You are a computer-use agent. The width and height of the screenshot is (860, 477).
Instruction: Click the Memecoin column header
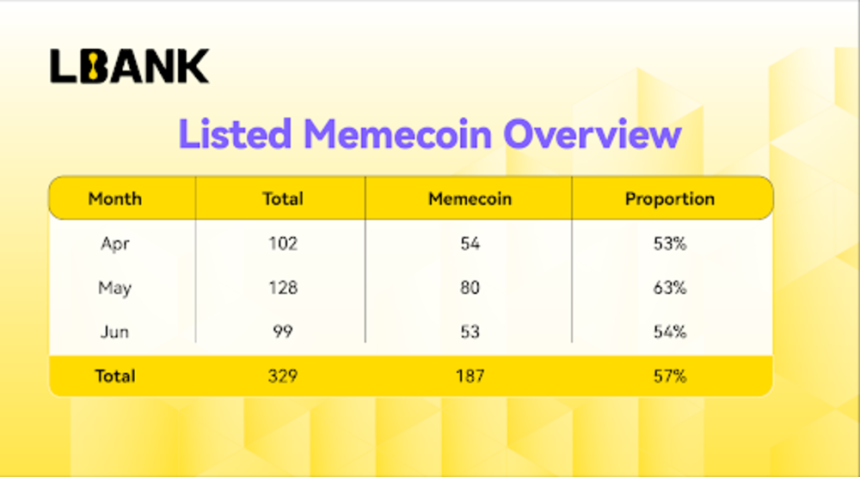tap(469, 198)
